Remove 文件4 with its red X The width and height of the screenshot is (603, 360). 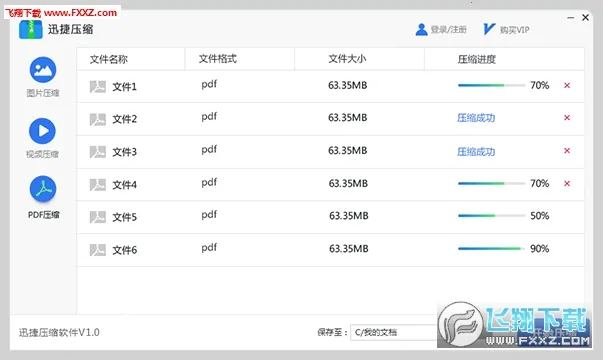pos(567,183)
